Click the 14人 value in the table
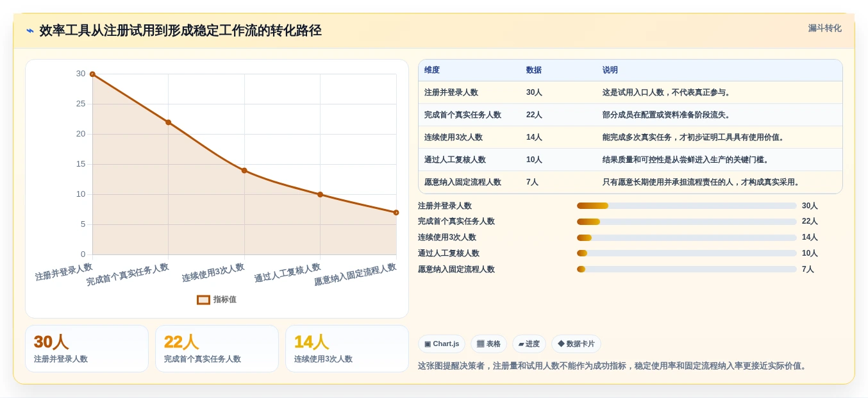Screen dimensions: 868x398 coord(534,137)
